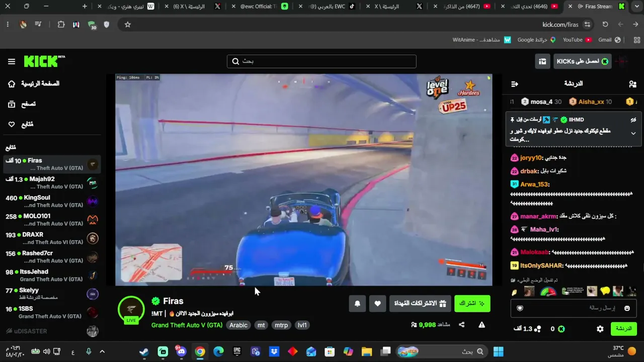This screenshot has height=362, width=644.
Task: Report the stream using the warning triangle icon
Action: (x=481, y=325)
